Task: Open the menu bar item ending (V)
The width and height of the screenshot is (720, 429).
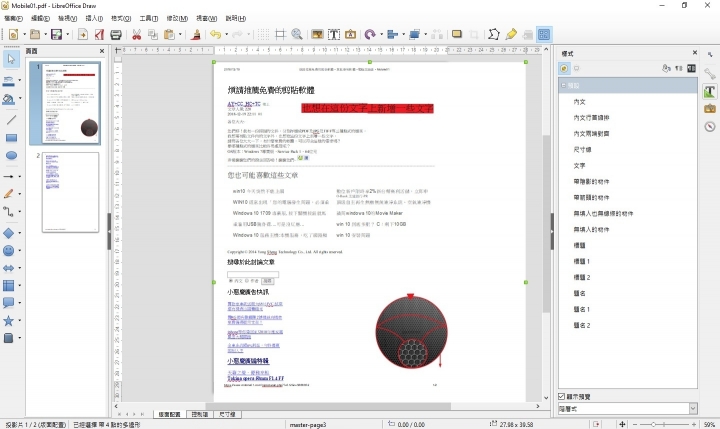Action: coord(67,18)
